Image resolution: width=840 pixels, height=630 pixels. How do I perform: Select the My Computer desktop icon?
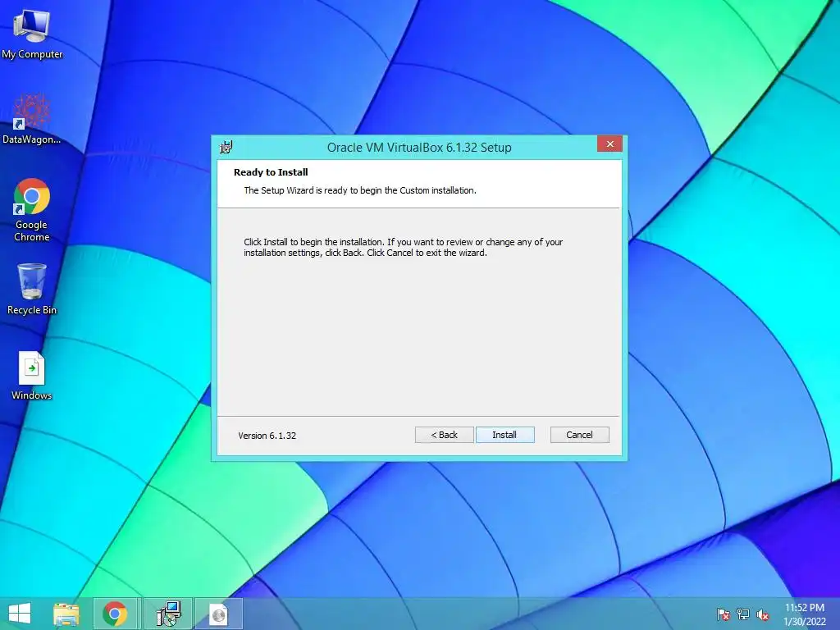point(32,34)
